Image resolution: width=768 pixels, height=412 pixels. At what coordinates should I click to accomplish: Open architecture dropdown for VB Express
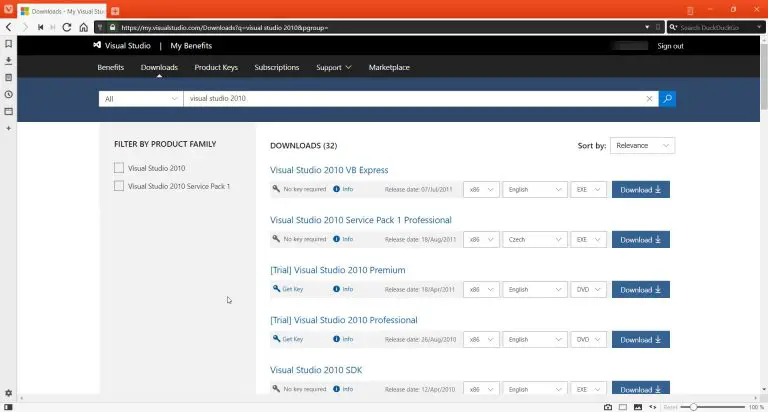[481, 190]
